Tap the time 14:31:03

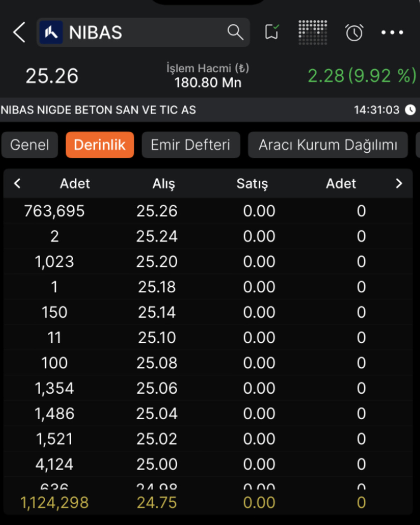(377, 110)
